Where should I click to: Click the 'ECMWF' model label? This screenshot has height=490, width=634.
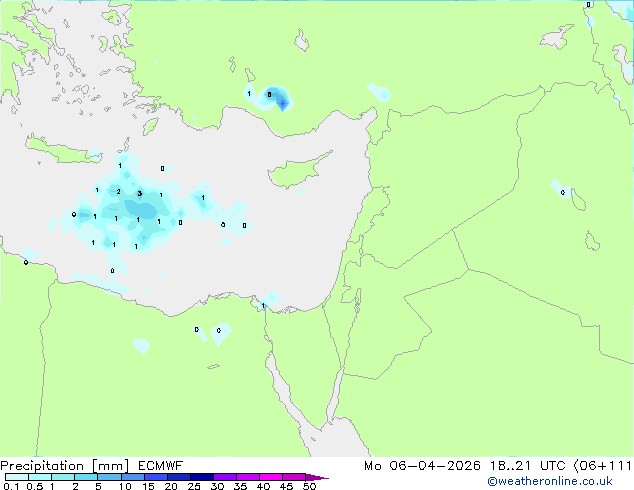[x=161, y=466]
